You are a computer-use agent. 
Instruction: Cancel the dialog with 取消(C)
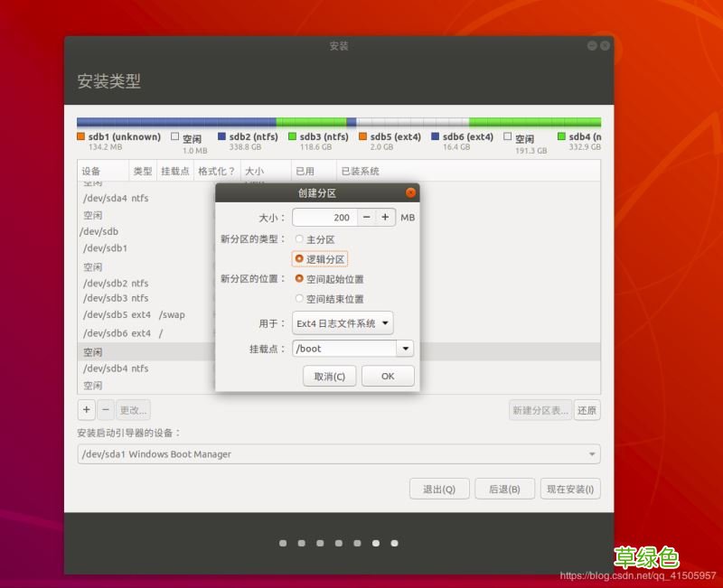[329, 376]
